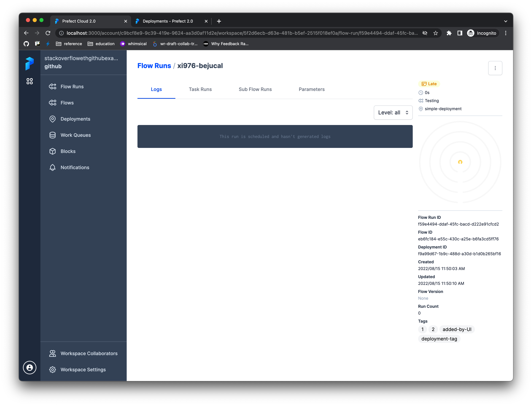Viewport: 532px width, 406px height.
Task: Select Flow Runs in the sidebar
Action: 72,86
